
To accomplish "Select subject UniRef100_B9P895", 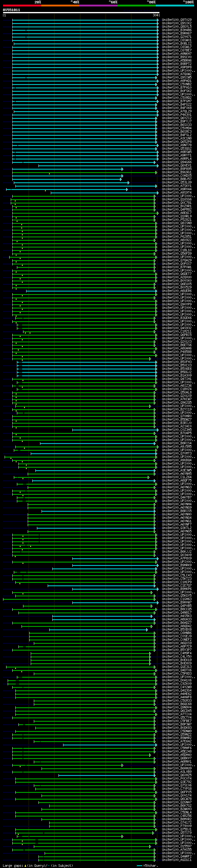I will (x=176, y=169).
